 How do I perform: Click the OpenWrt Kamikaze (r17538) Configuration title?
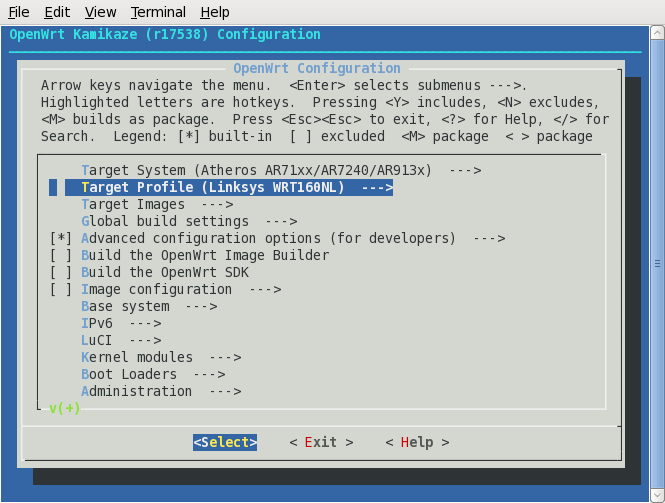[165, 34]
